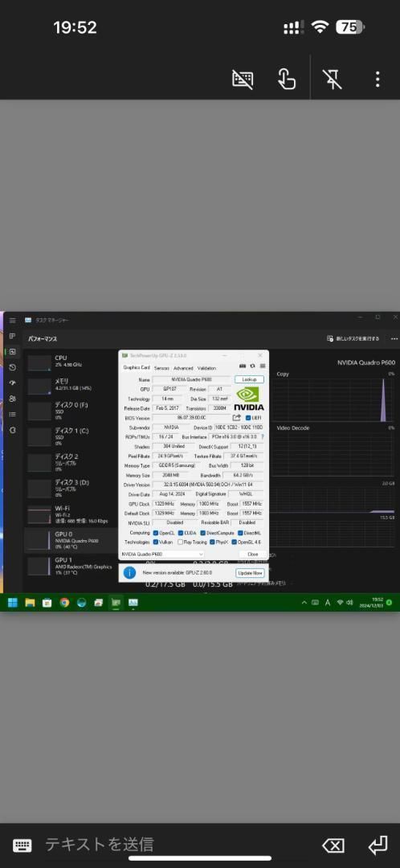Image resolution: width=400 pixels, height=868 pixels.
Task: Select メモリ in the performance list
Action: point(71,385)
